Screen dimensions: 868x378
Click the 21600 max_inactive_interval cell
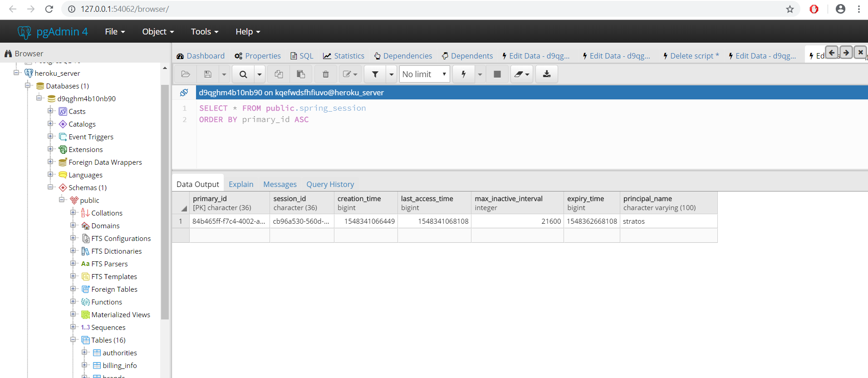click(x=517, y=221)
